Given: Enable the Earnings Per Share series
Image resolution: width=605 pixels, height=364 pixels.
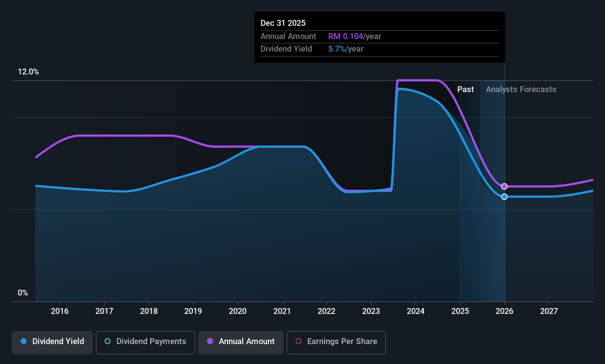Looking at the screenshot, I should point(336,342).
